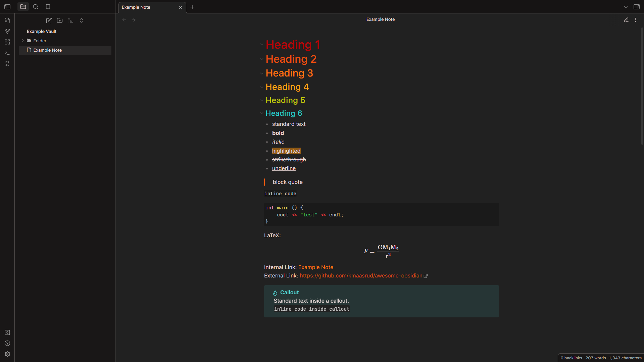This screenshot has height=362, width=644.
Task: Open the bookmarks pane icon
Action: pos(48,7)
